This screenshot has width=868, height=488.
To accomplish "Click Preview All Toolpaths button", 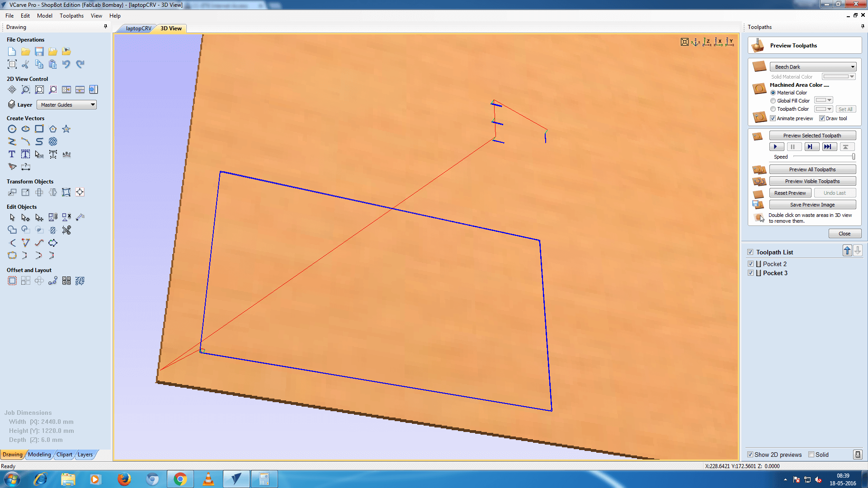I will tap(812, 169).
